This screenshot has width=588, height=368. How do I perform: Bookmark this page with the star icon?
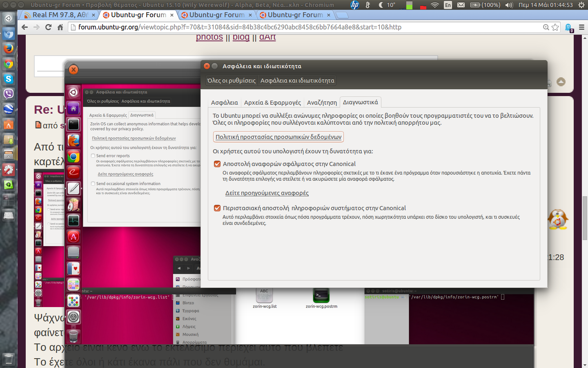pyautogui.click(x=555, y=27)
